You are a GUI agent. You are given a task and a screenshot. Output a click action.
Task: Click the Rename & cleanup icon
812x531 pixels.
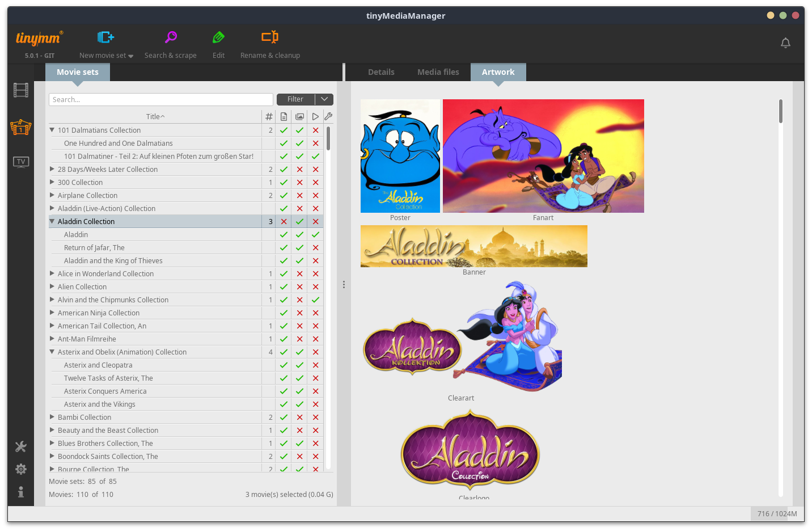point(270,37)
